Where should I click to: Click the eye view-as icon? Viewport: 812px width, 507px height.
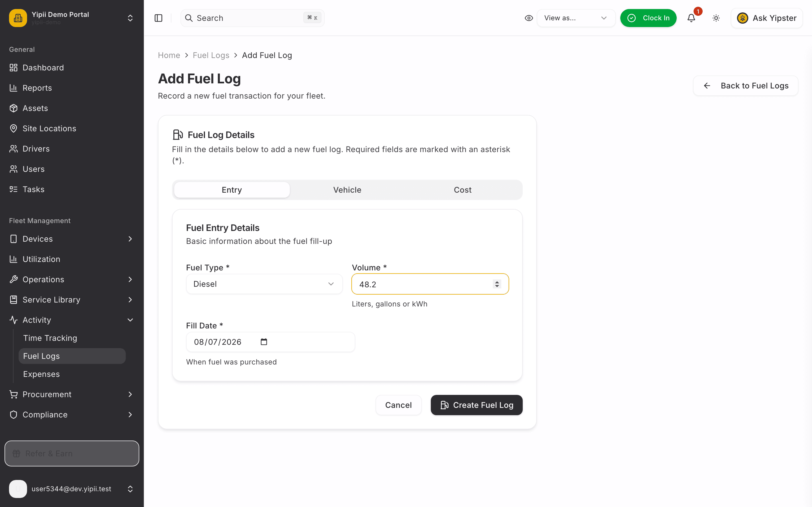tap(529, 18)
